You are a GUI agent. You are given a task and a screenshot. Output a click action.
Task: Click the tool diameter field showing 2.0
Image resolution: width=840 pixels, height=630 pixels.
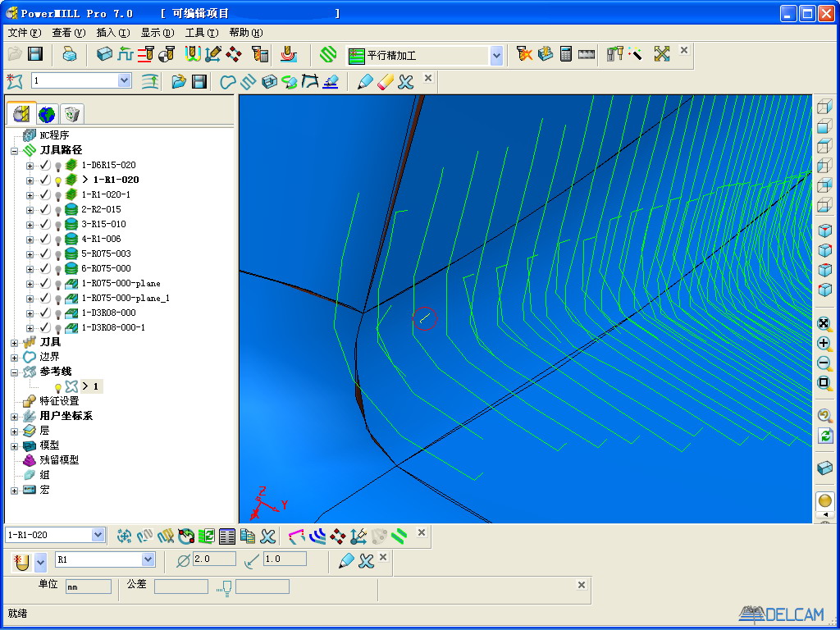click(214, 559)
